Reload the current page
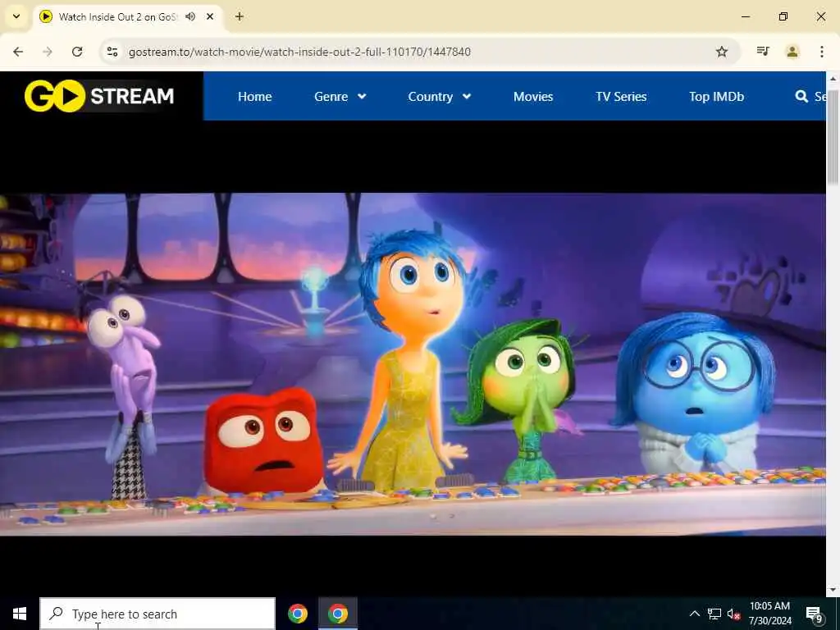 77,52
